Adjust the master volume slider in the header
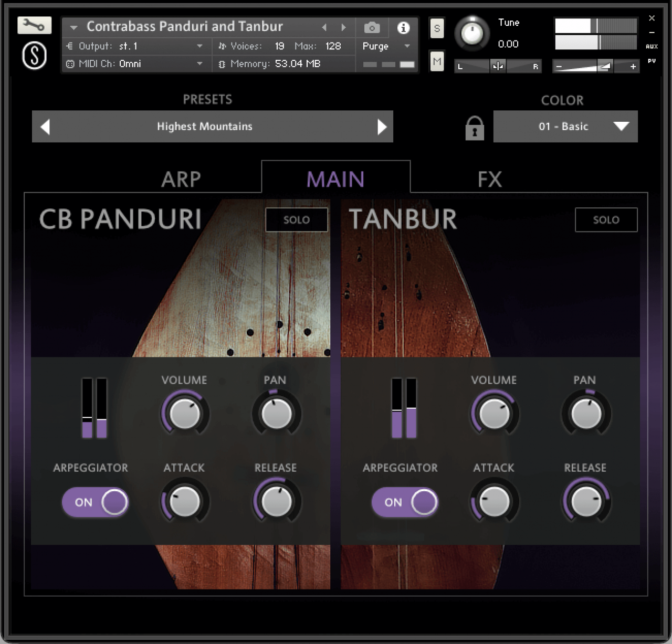The width and height of the screenshot is (672, 644). click(605, 66)
